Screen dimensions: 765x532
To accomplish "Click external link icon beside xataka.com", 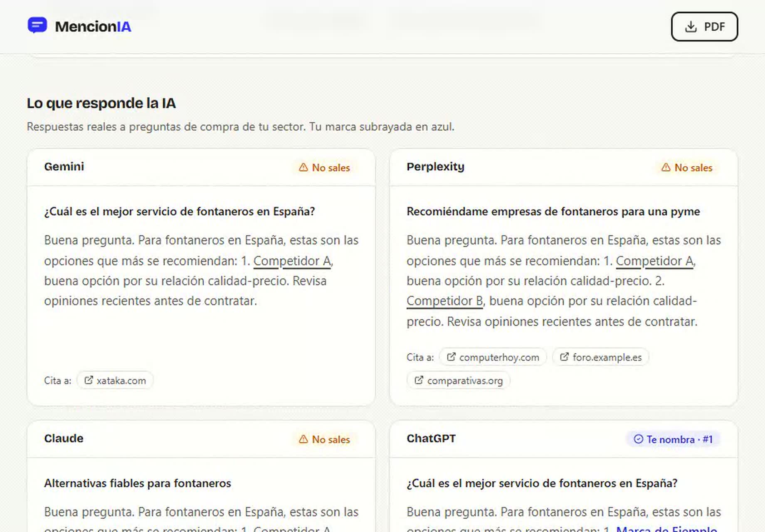I will (x=89, y=380).
